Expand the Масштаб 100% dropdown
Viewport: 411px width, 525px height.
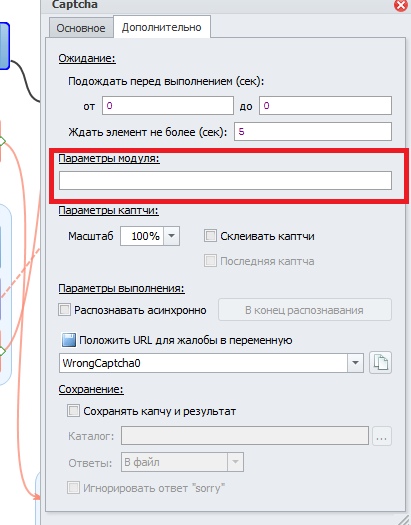[x=171, y=236]
